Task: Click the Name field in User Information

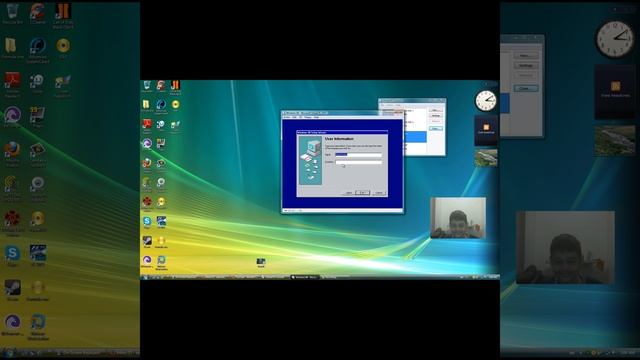Action: 358,155
